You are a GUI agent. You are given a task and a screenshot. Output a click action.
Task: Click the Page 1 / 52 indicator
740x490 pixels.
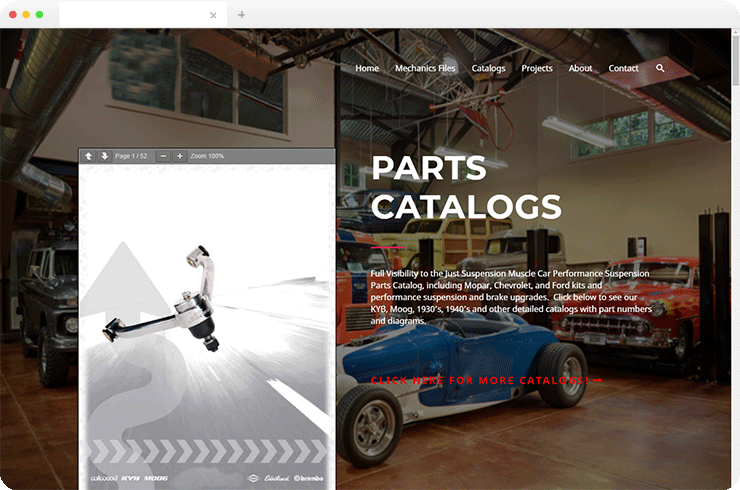(131, 156)
